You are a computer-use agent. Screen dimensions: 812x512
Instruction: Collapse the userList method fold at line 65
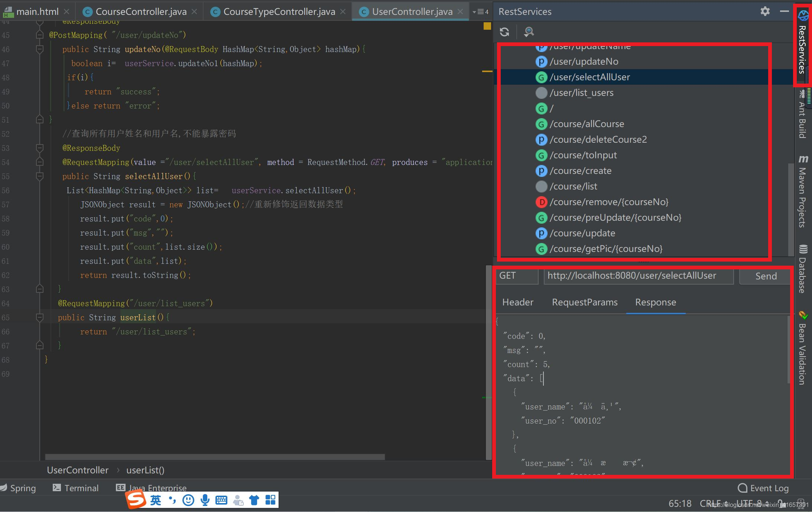pyautogui.click(x=40, y=317)
